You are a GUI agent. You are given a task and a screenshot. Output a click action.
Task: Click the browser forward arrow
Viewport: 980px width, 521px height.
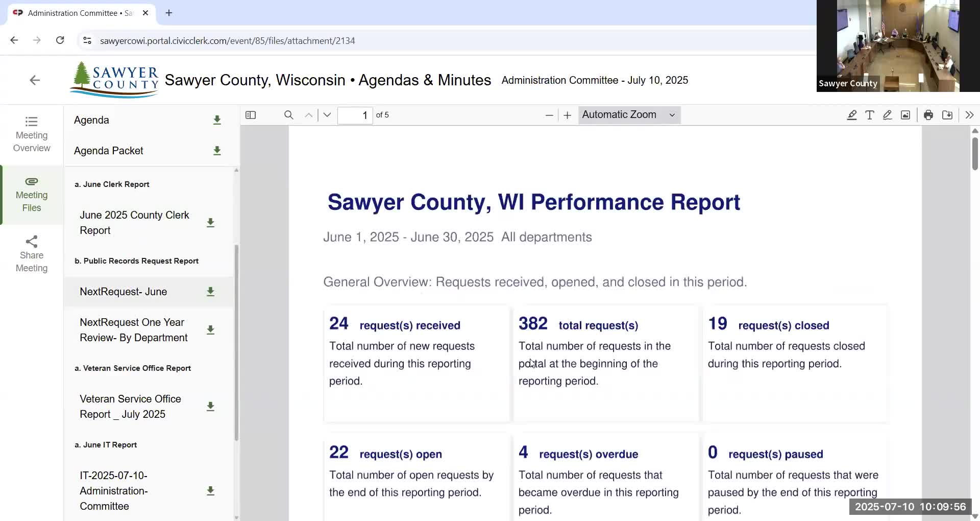[x=37, y=40]
